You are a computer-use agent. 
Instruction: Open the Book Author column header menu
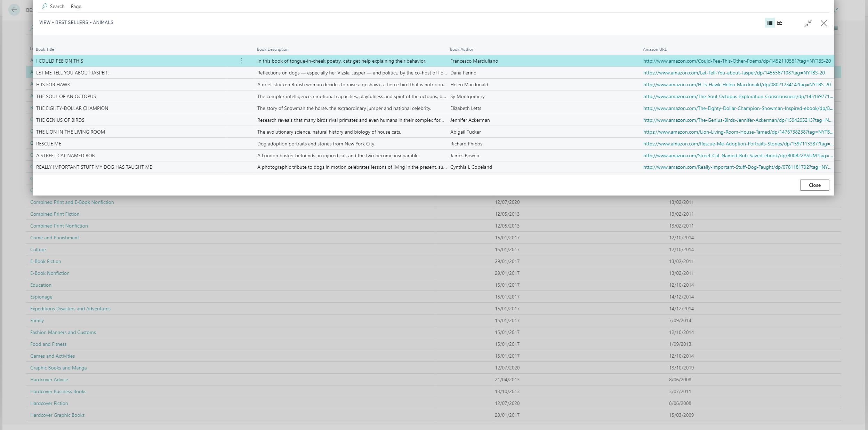pyautogui.click(x=462, y=49)
